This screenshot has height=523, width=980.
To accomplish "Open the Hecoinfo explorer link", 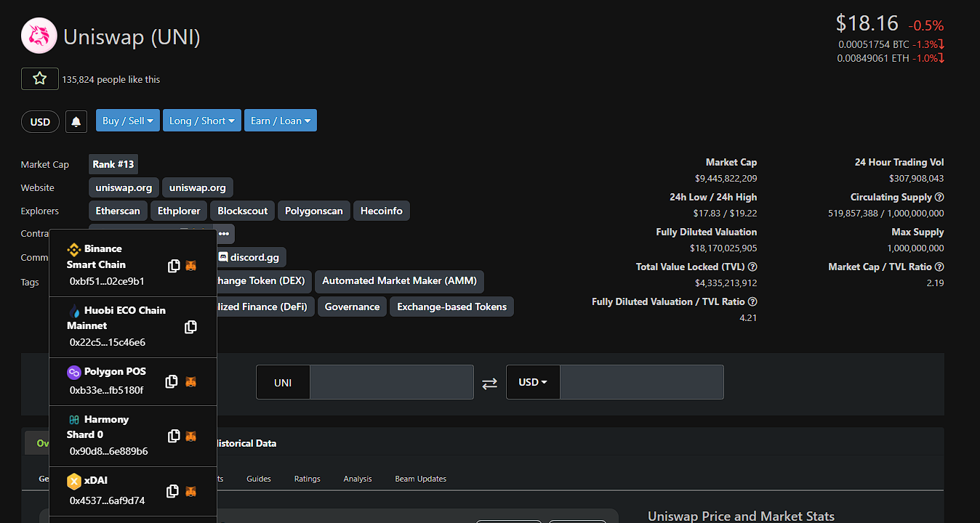I will pos(382,211).
